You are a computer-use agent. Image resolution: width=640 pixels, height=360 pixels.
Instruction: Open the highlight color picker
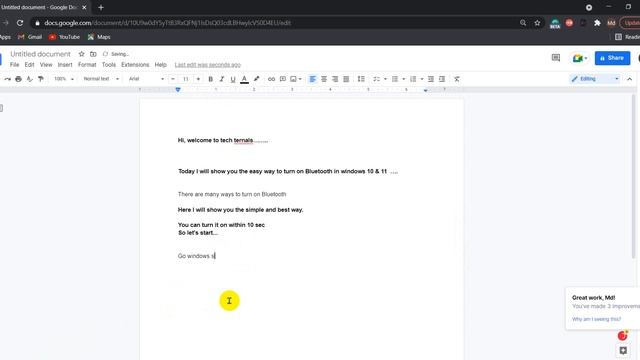pyautogui.click(x=256, y=79)
